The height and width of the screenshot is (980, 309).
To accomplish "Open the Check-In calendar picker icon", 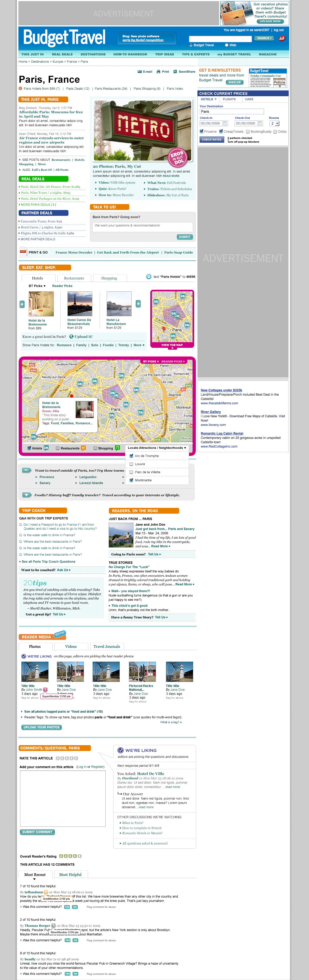I will [x=225, y=123].
